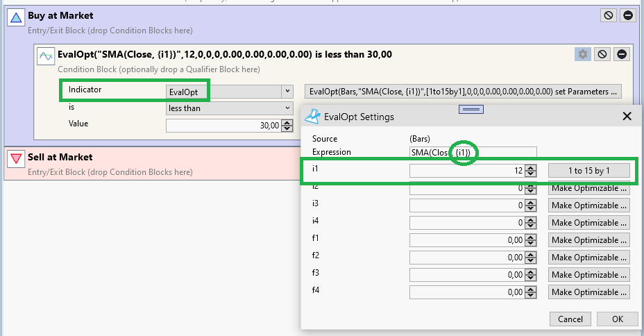Remove the EvalOpt condition block
The width and height of the screenshot is (644, 336).
point(622,54)
